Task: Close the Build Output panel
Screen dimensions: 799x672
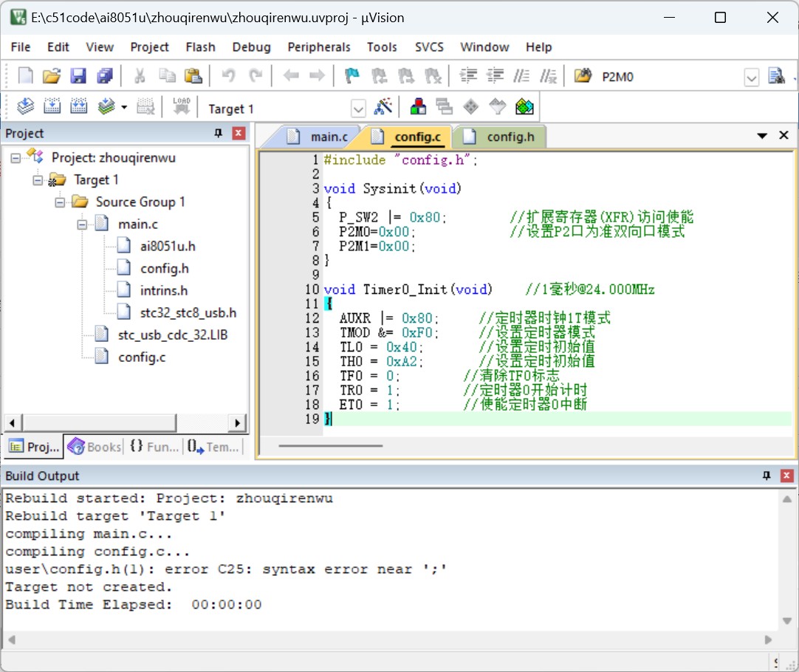Action: 786,476
